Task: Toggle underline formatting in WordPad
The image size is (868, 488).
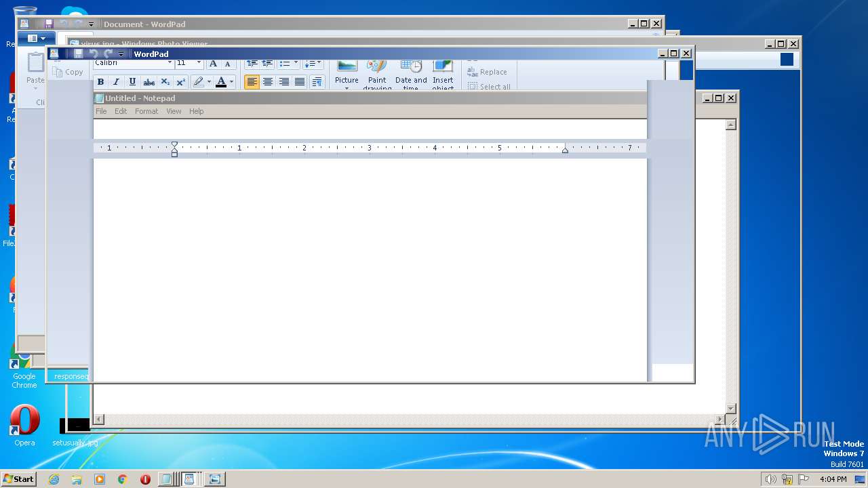Action: pyautogui.click(x=132, y=82)
